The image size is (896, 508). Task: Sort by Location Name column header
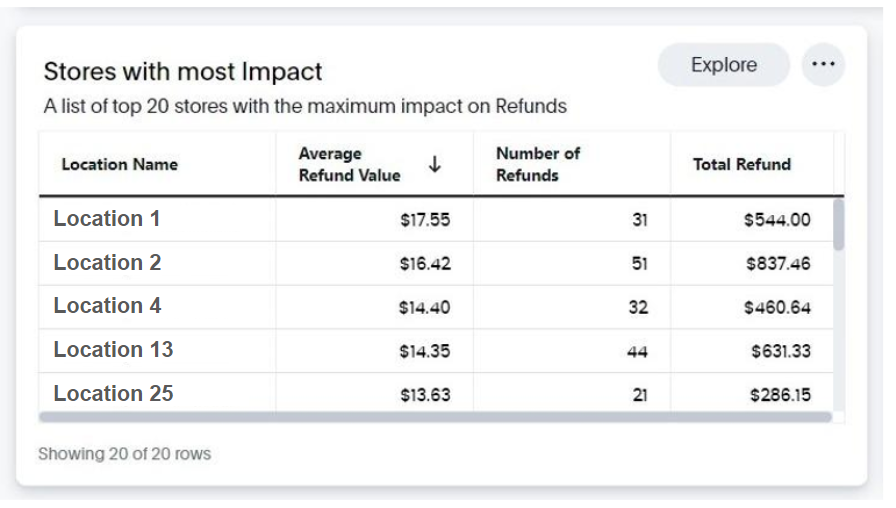coord(119,165)
